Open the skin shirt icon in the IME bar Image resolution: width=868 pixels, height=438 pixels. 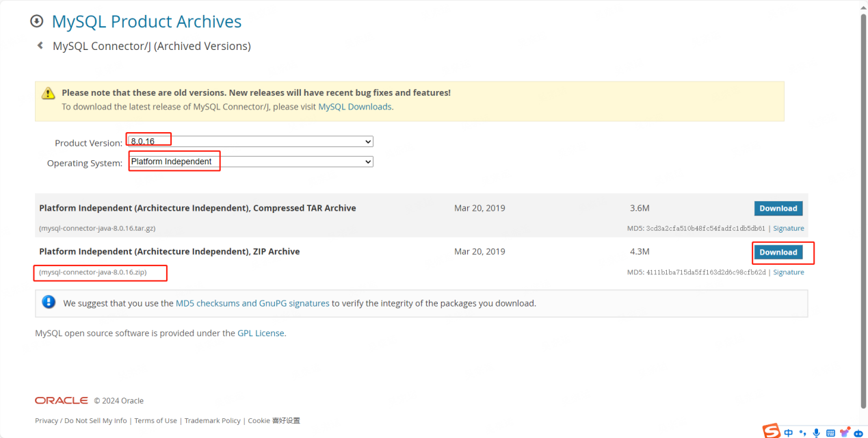pyautogui.click(x=845, y=433)
